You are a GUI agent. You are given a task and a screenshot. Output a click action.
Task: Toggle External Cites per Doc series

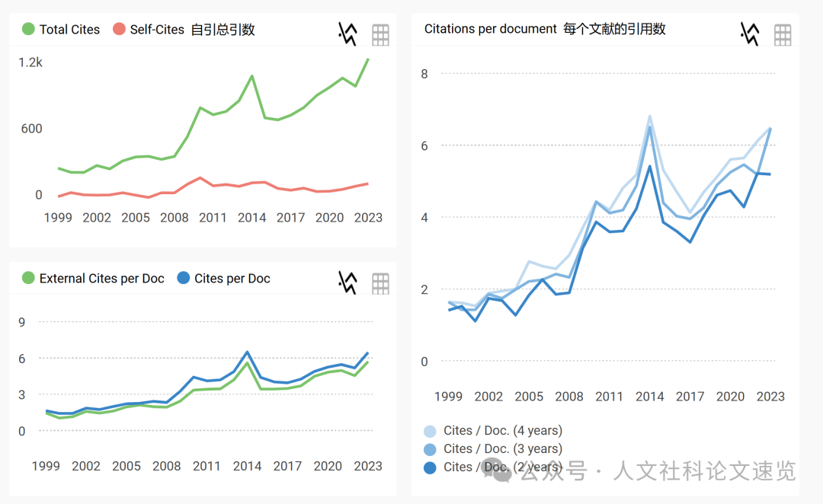click(92, 279)
